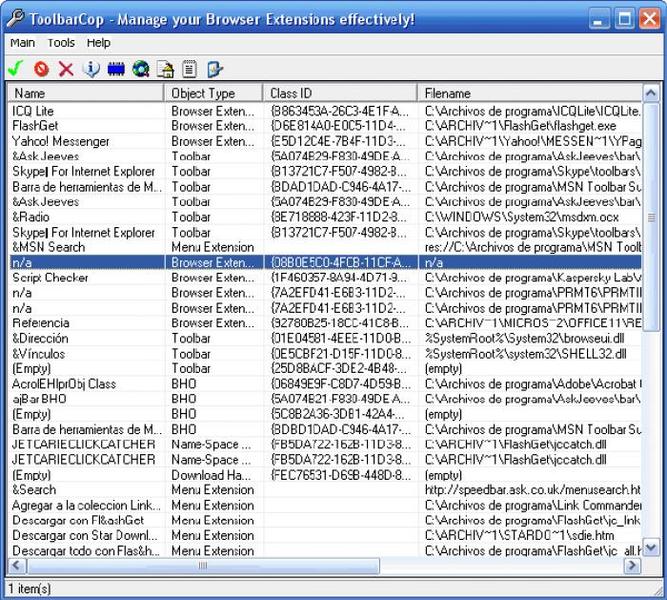Click the document with house icon
Viewport: 667px width, 600px height.
pos(165,69)
